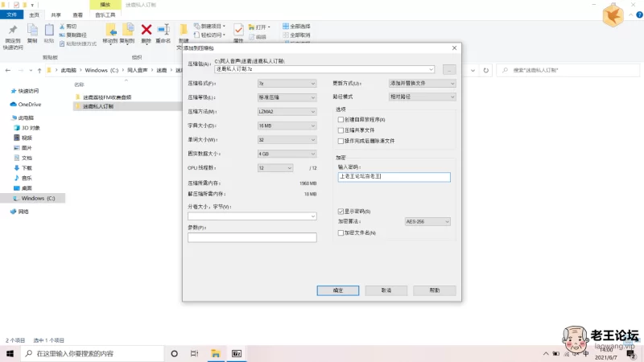This screenshot has height=362, width=644.
Task: Toggle create self-extracting archive checkbox
Action: click(341, 119)
